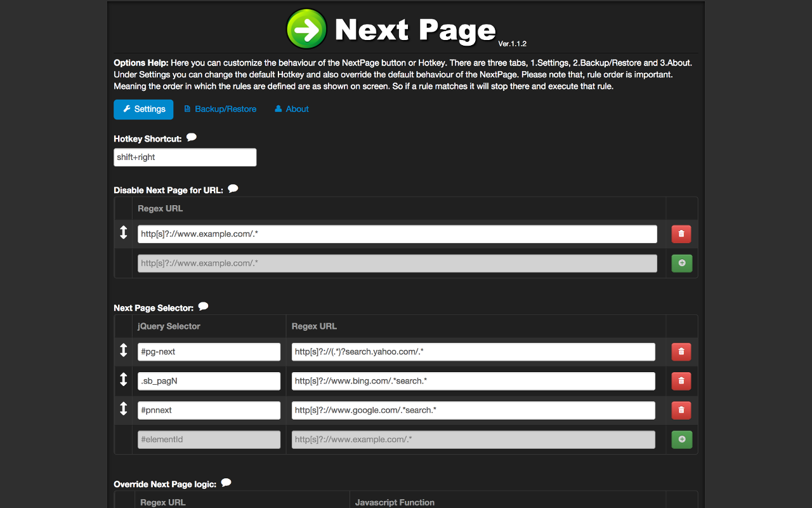Click reorder arrow for #pg-next row
Image resolution: width=812 pixels, height=508 pixels.
pos(124,350)
